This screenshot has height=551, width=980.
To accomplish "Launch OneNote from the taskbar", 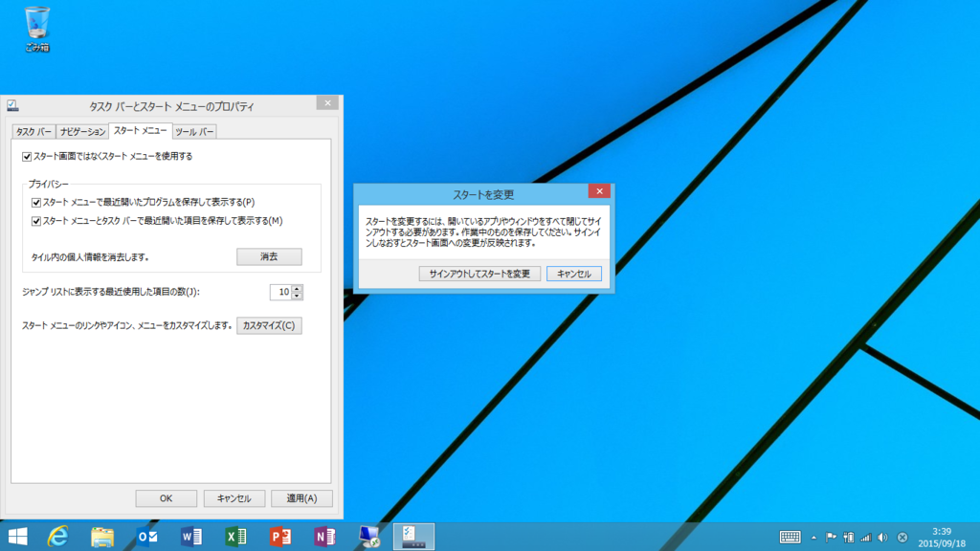I will 325,537.
